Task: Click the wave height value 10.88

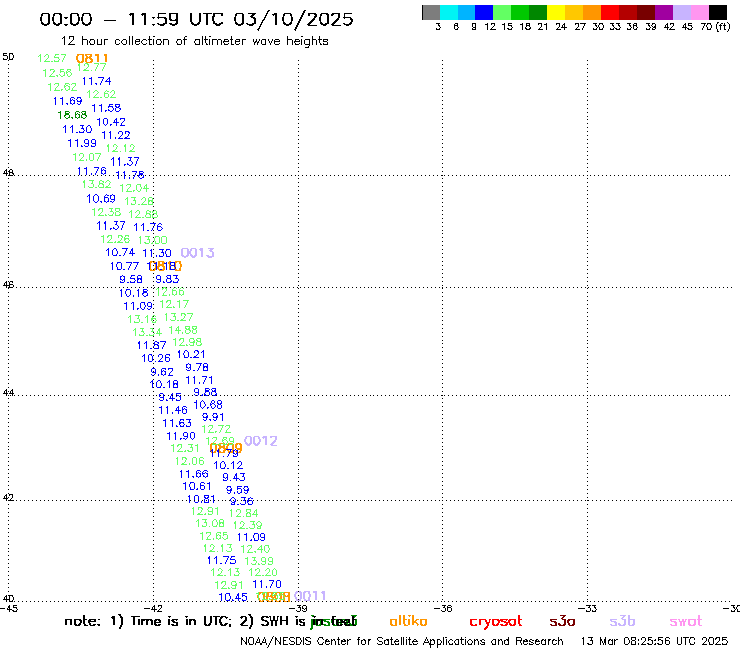Action: pyautogui.click(x=208, y=405)
